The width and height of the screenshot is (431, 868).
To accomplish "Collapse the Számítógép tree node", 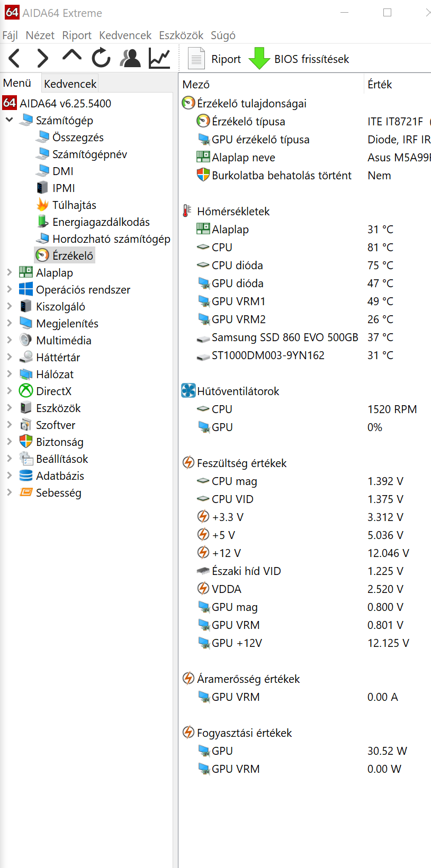I will (x=9, y=120).
